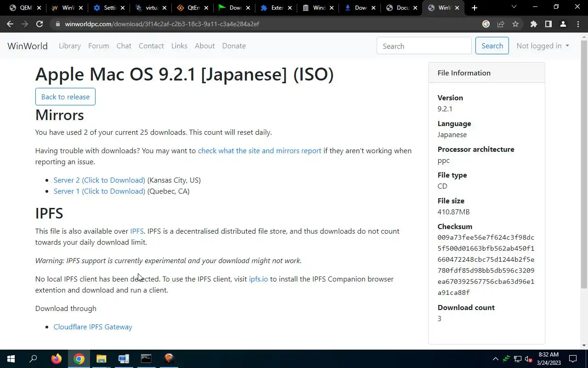Visit the ipfs.io link
588x368 pixels.
(258, 279)
